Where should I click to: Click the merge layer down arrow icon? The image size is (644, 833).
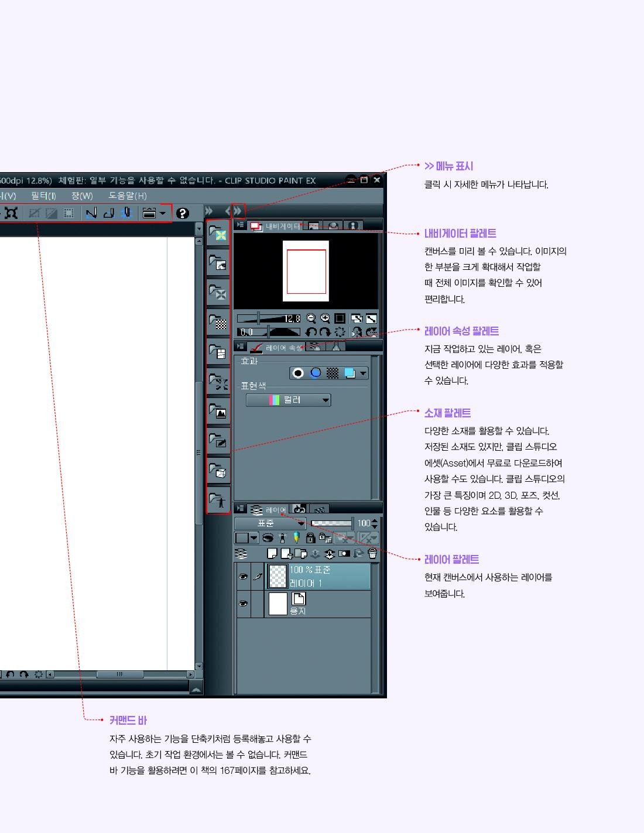(x=315, y=554)
